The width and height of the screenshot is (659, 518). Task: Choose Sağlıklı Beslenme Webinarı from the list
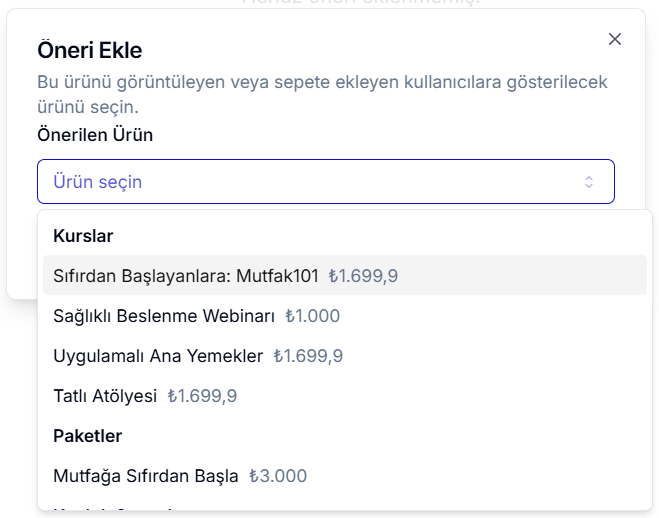click(164, 316)
